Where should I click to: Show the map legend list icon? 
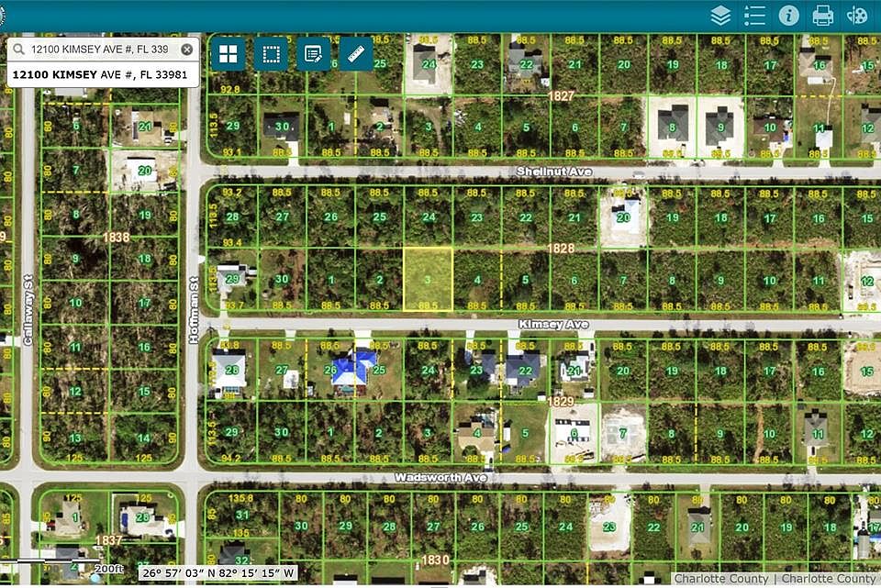tap(754, 16)
